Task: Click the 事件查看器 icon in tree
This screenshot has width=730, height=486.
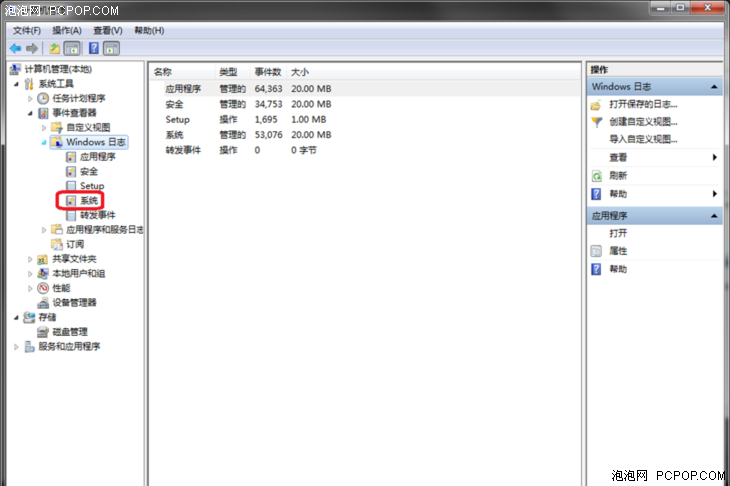Action: (43, 113)
